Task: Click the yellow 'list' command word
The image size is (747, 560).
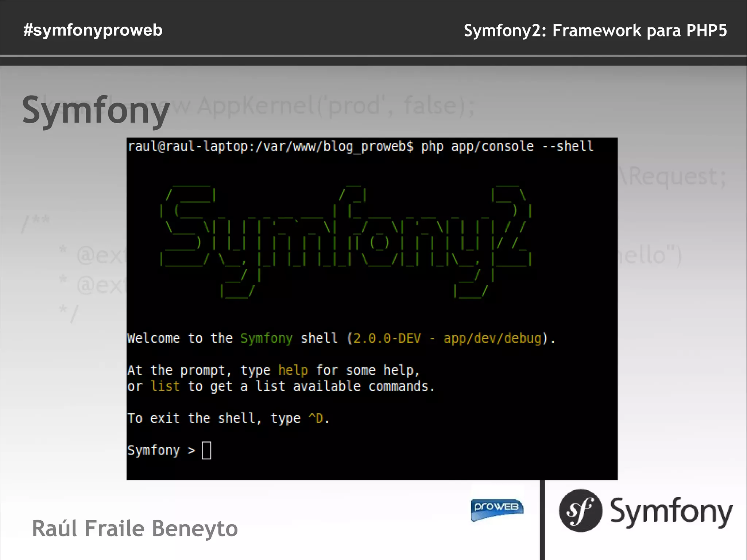Action: pyautogui.click(x=165, y=386)
